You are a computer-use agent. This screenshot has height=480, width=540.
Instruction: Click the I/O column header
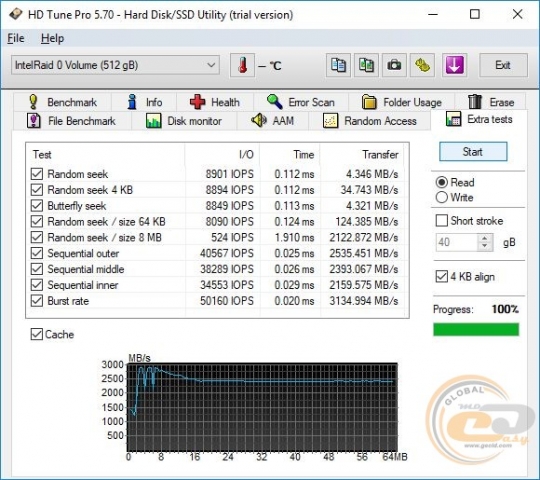pos(222,154)
